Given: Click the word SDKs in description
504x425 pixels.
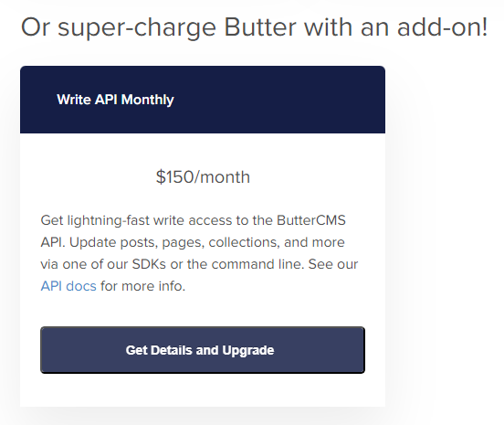Looking at the screenshot, I should [x=149, y=264].
